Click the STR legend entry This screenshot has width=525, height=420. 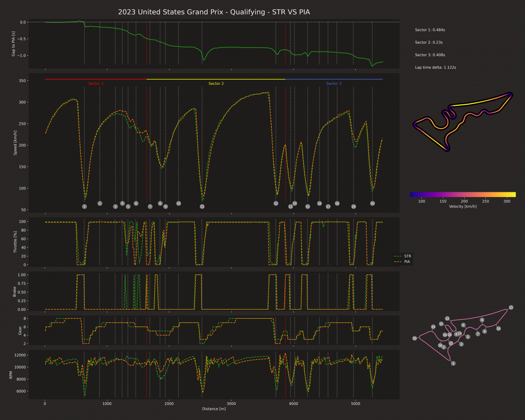pos(403,256)
